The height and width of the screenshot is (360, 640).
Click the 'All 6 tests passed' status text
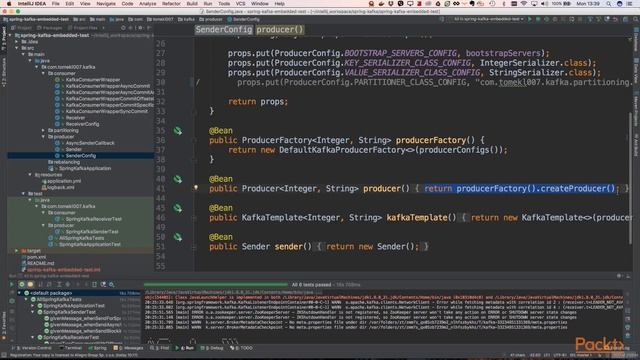tap(311, 284)
